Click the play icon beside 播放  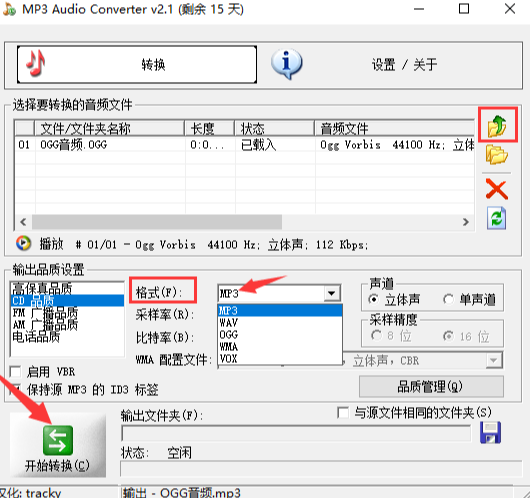click(x=23, y=243)
